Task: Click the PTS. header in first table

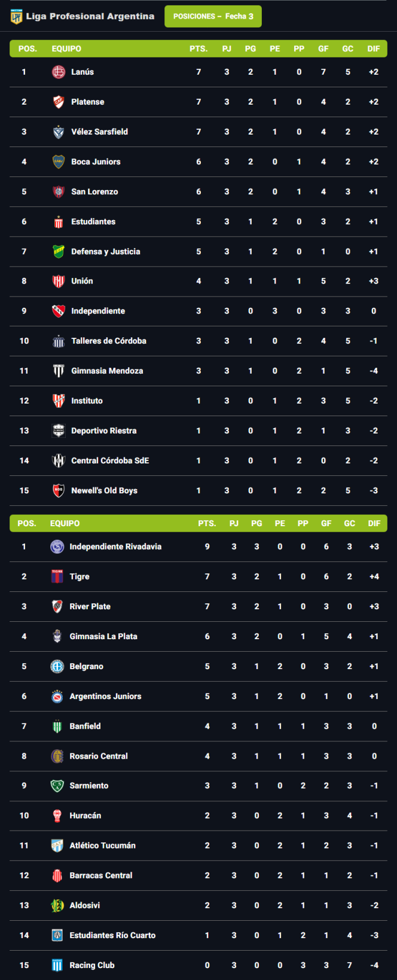Action: coord(198,48)
